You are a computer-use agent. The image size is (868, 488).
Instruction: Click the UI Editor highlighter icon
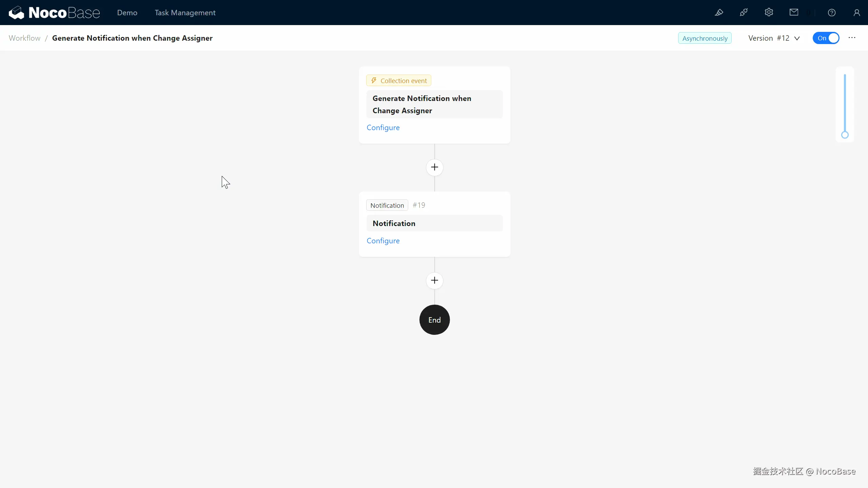tap(719, 13)
